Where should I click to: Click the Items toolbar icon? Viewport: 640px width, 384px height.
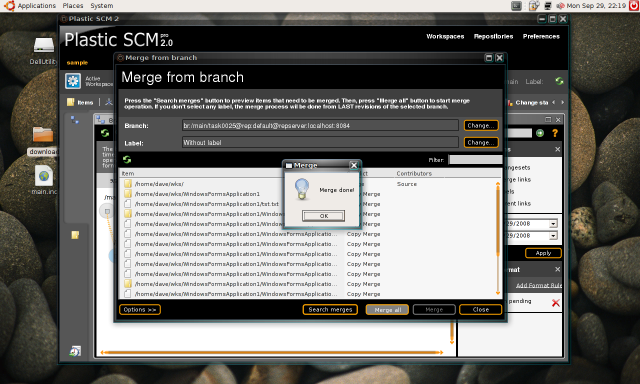[71, 102]
